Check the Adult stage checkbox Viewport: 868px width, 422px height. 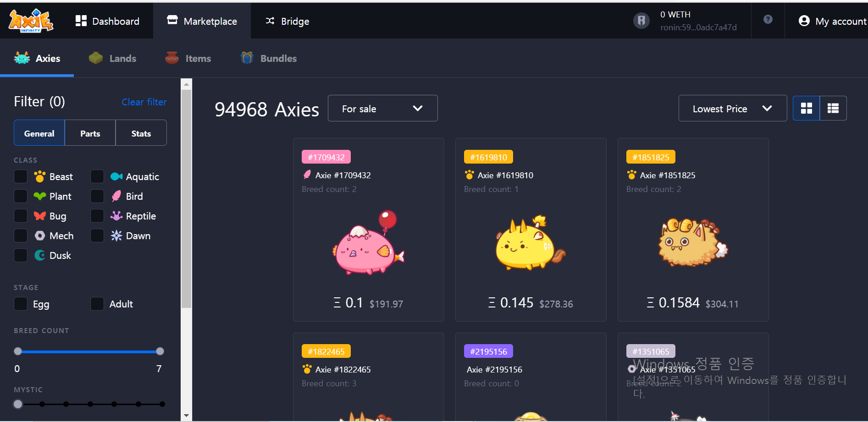pos(97,304)
